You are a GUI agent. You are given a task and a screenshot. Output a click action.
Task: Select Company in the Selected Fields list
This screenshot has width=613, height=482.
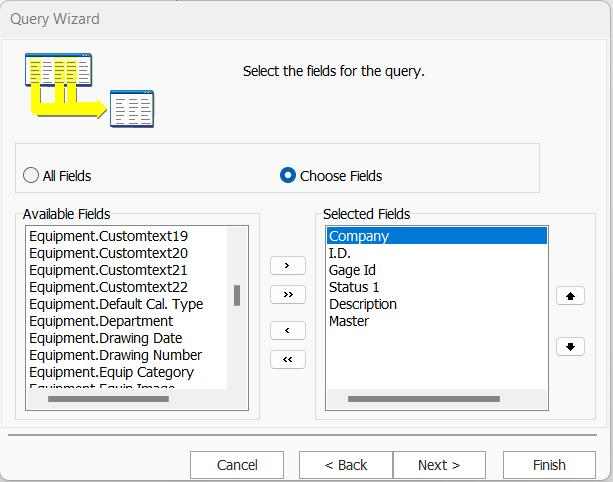pyautogui.click(x=359, y=236)
